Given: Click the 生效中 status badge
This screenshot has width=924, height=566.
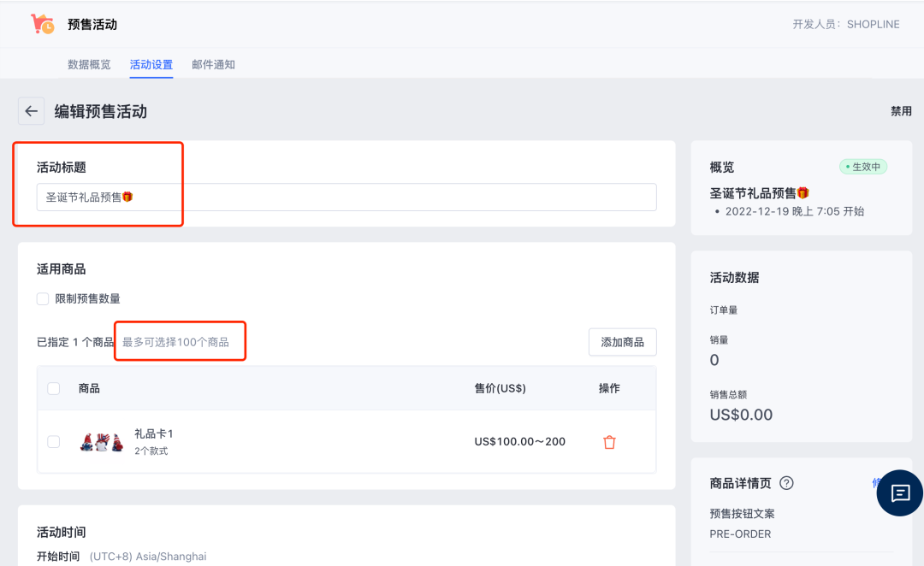Looking at the screenshot, I should 863,167.
